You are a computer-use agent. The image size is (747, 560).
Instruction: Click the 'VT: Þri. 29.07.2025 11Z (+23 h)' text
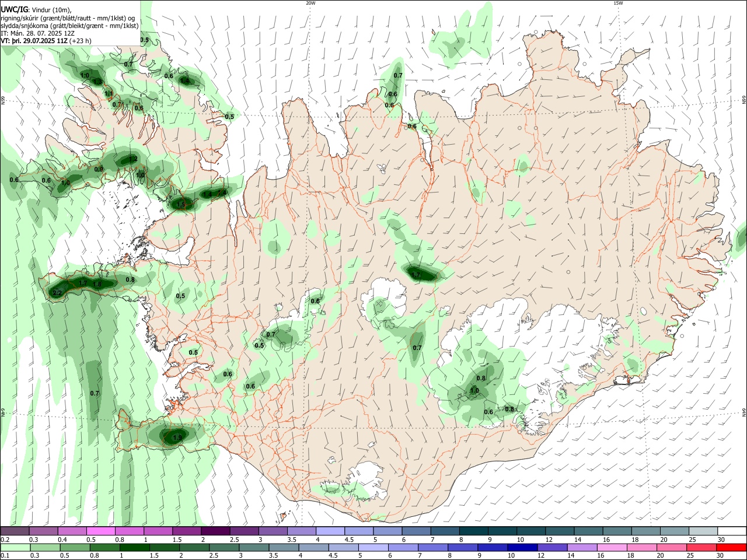click(46, 41)
